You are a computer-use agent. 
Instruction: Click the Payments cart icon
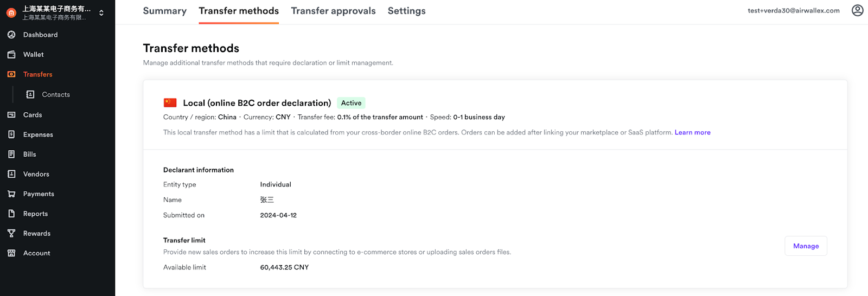click(11, 194)
